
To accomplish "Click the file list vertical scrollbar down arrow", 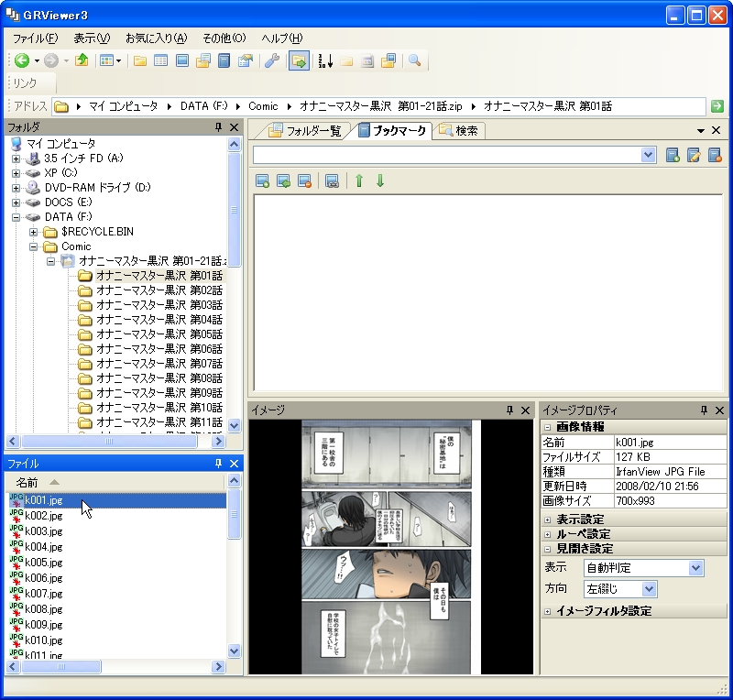I will tap(235, 651).
